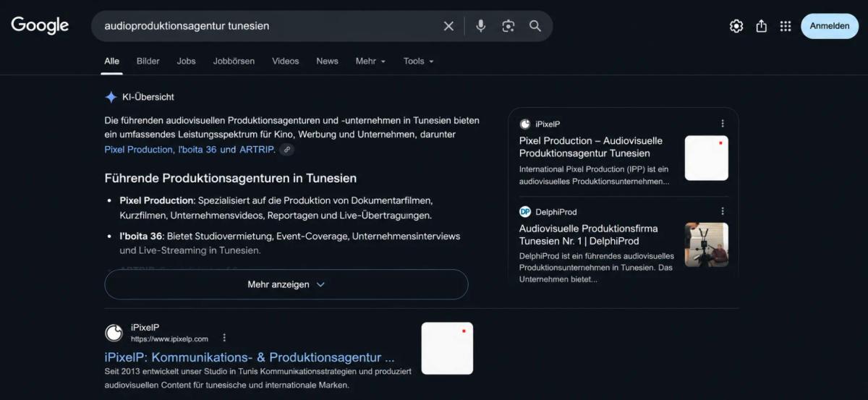Select the Alle tab

tap(111, 61)
